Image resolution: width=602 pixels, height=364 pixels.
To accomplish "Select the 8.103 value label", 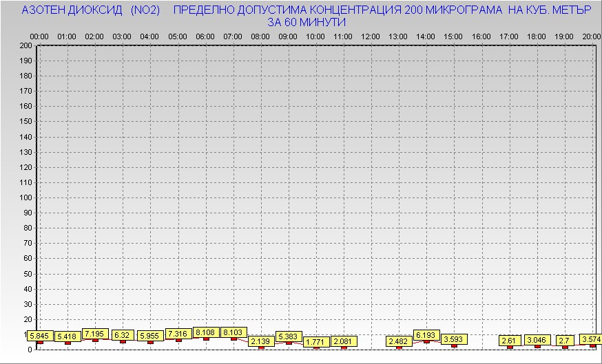I will [233, 332].
